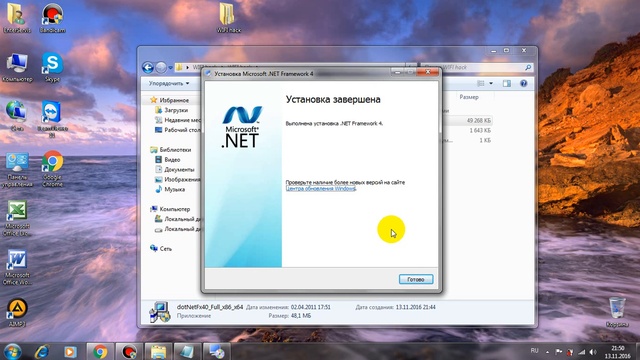This screenshot has width=640, height=360.
Task: Open the taskbar clock showing 21:50
Action: (x=617, y=352)
